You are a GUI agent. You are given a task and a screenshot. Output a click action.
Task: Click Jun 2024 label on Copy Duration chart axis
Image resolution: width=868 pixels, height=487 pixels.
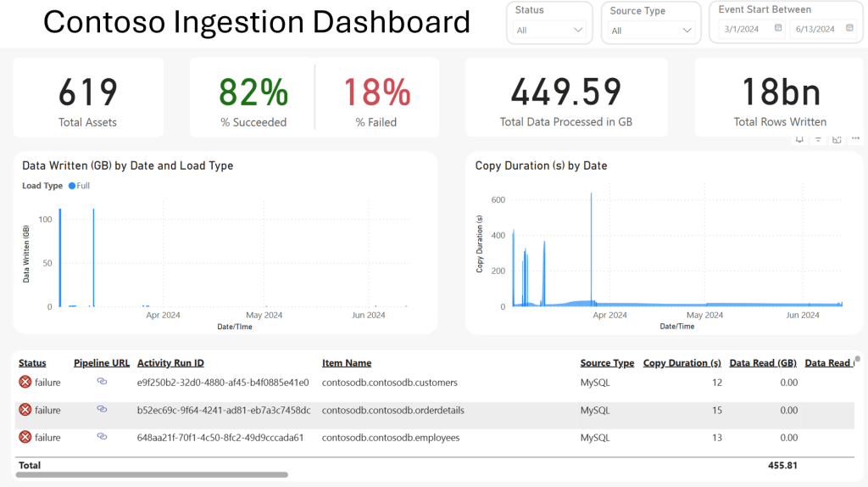tap(803, 315)
